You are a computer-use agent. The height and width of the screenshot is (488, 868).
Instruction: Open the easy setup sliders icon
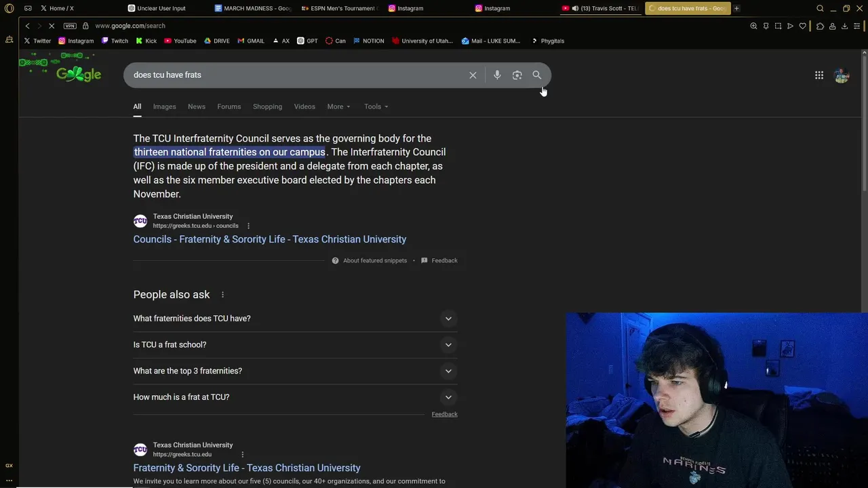tap(858, 26)
